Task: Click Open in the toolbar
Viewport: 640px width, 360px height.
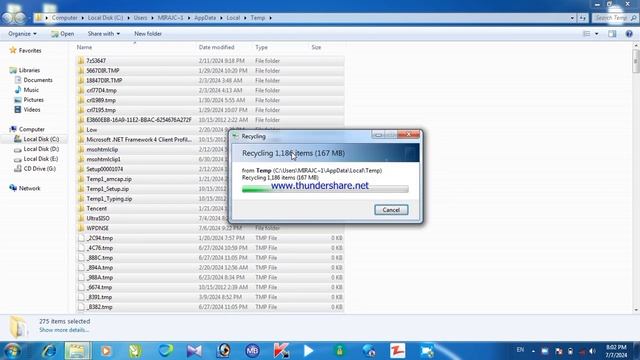Action: [62, 34]
